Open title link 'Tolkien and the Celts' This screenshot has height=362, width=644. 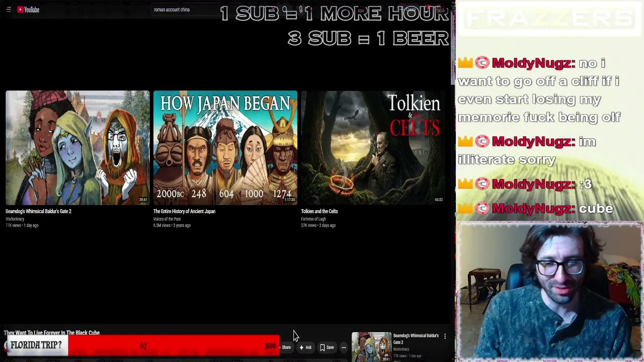[319, 212]
